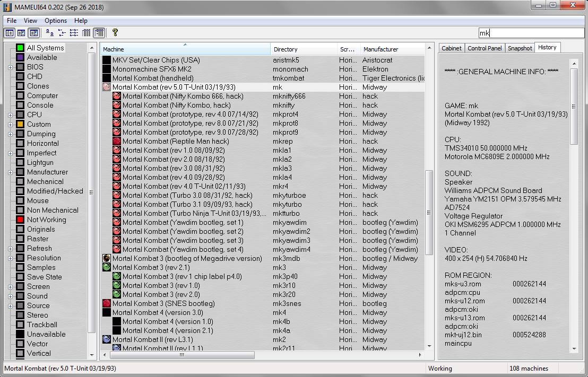
Task: Click the search field containing mk
Action: [531, 33]
